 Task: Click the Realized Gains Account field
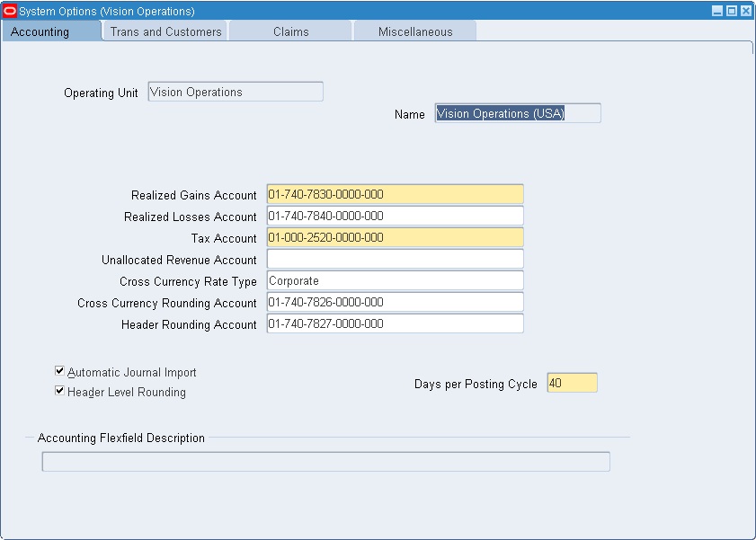click(395, 194)
